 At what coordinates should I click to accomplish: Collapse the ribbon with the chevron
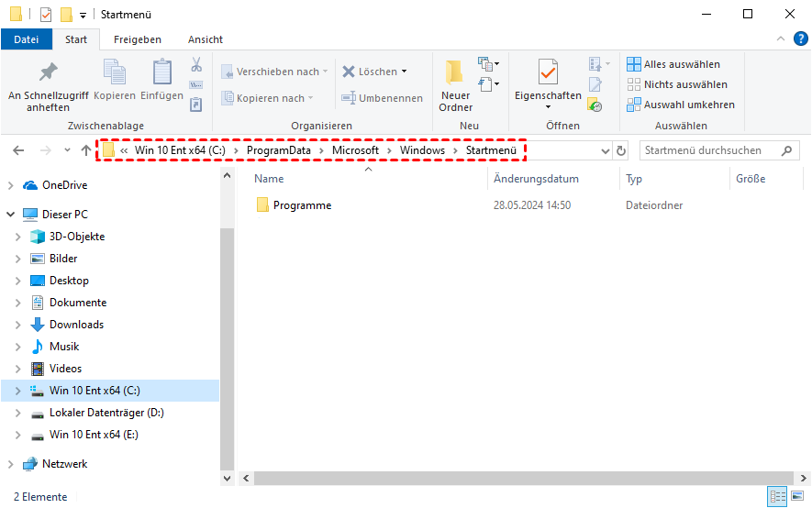781,39
